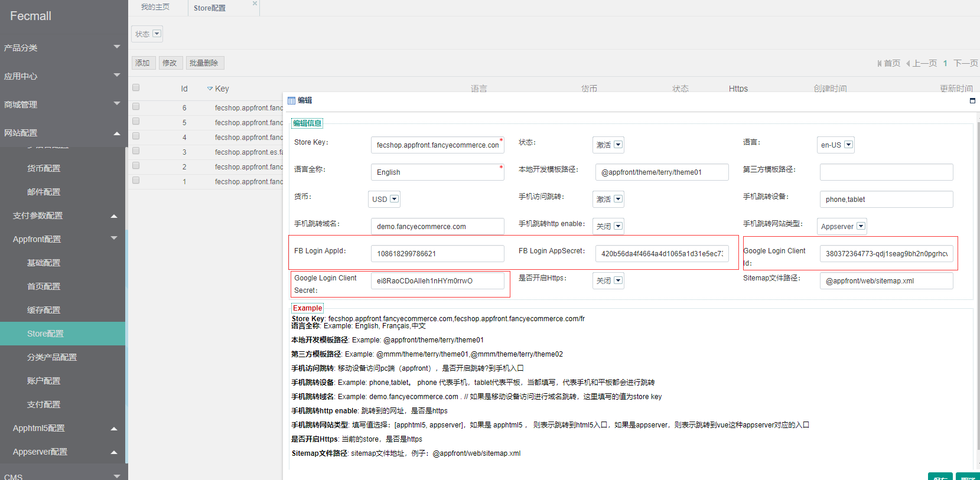Click the 修改 button
This screenshot has width=980, height=480.
pyautogui.click(x=170, y=63)
